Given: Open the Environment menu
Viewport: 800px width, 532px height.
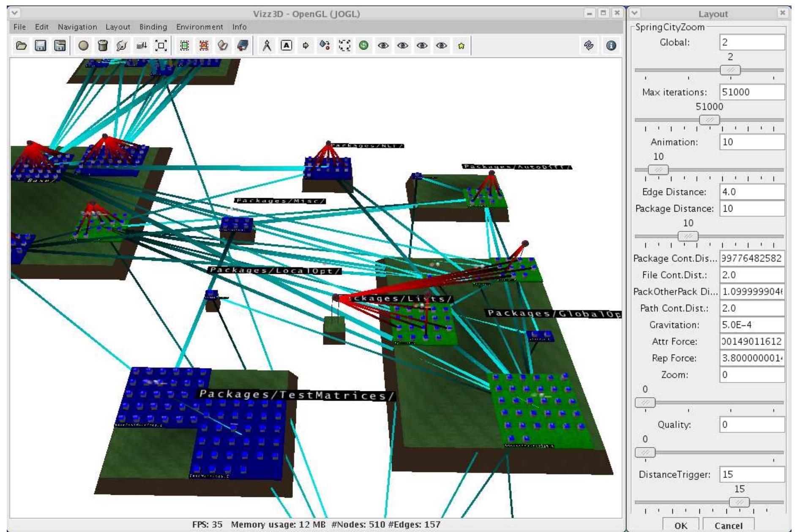Looking at the screenshot, I should coord(199,27).
